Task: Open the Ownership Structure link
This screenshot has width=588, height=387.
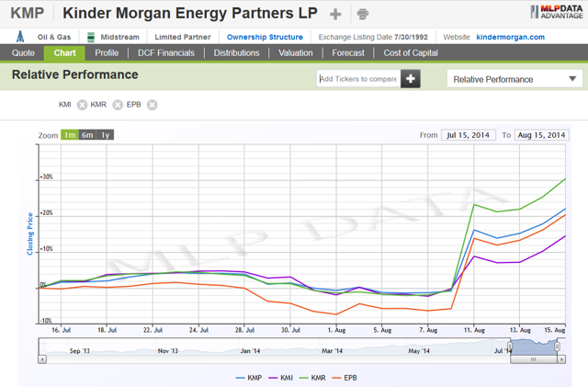Action: point(265,37)
